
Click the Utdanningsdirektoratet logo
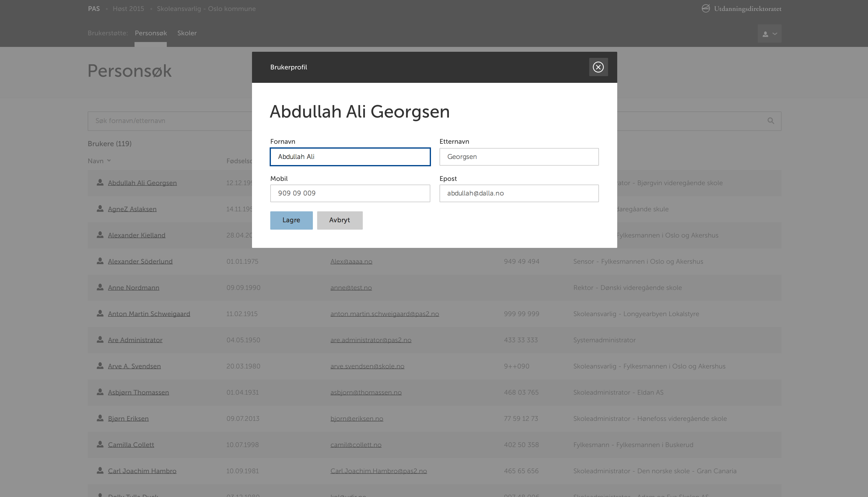click(x=741, y=9)
